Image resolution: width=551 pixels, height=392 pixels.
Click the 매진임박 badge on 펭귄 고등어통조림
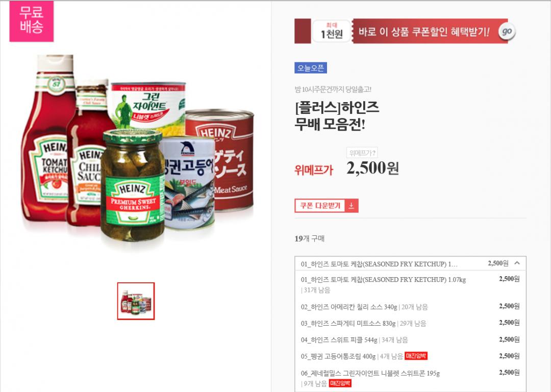pos(416,356)
